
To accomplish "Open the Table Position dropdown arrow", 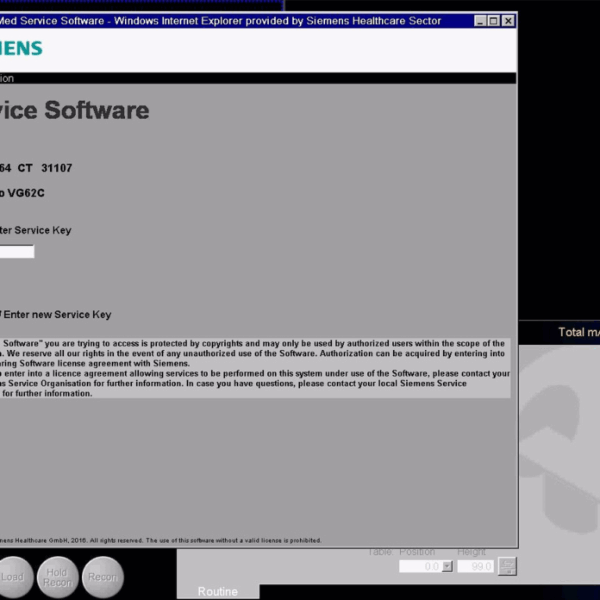I will click(447, 566).
